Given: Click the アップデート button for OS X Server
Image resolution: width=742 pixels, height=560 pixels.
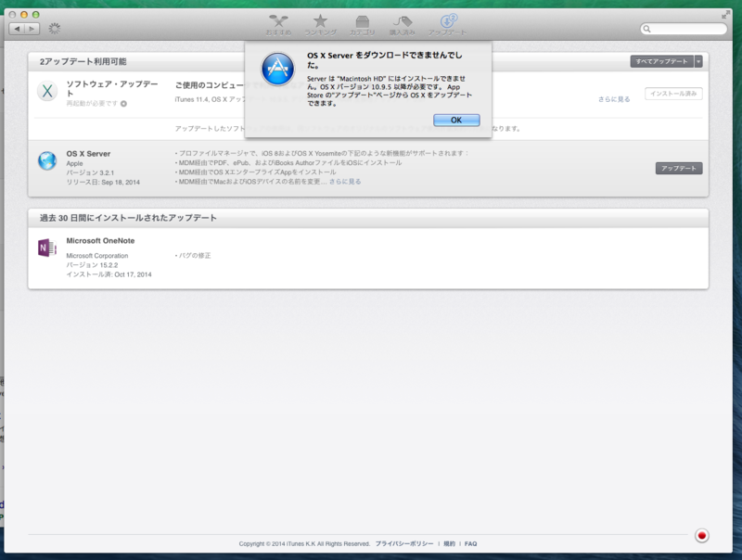Looking at the screenshot, I should coord(679,169).
